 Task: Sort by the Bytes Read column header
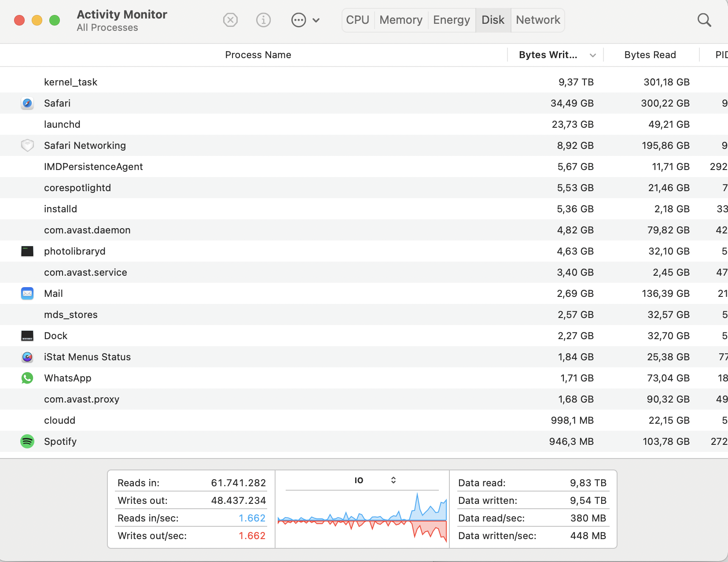click(650, 55)
